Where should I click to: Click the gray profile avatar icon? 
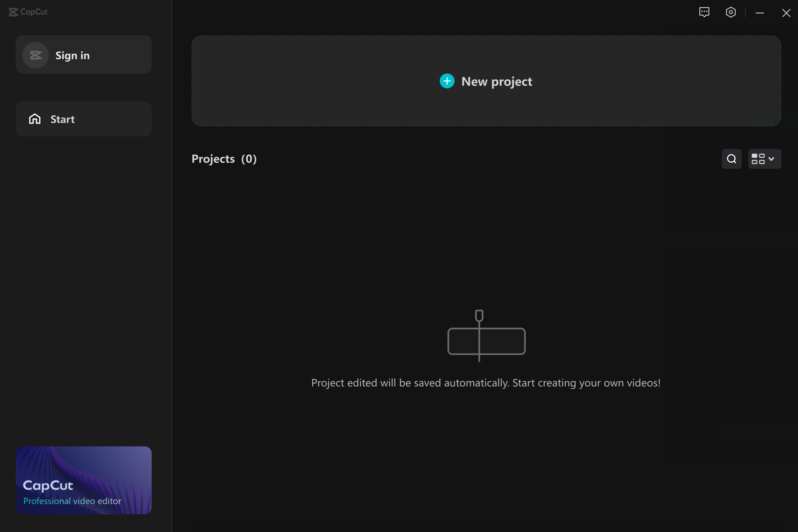36,55
